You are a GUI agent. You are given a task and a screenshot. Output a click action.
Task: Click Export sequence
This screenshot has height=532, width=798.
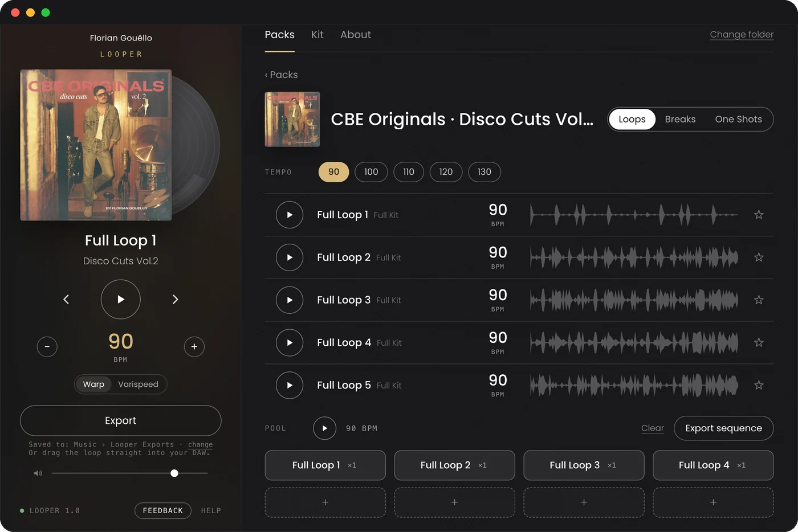723,428
